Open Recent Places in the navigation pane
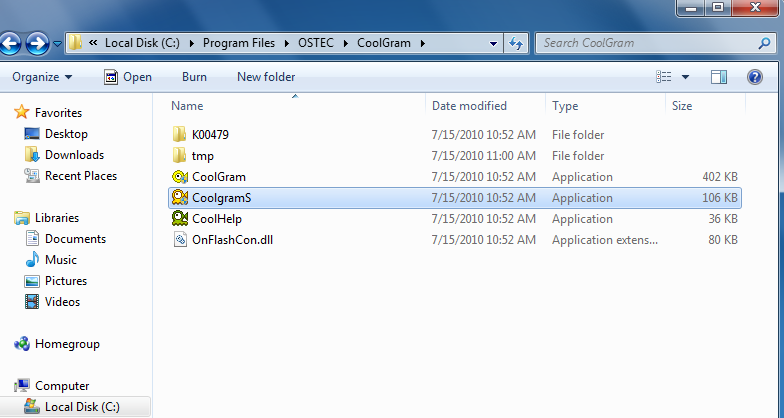The width and height of the screenshot is (784, 418). (80, 176)
